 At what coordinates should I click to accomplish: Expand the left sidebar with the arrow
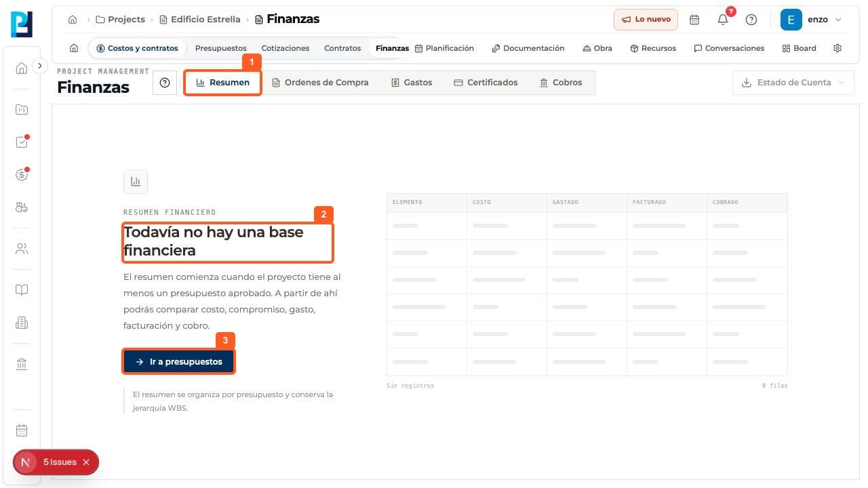pos(40,66)
